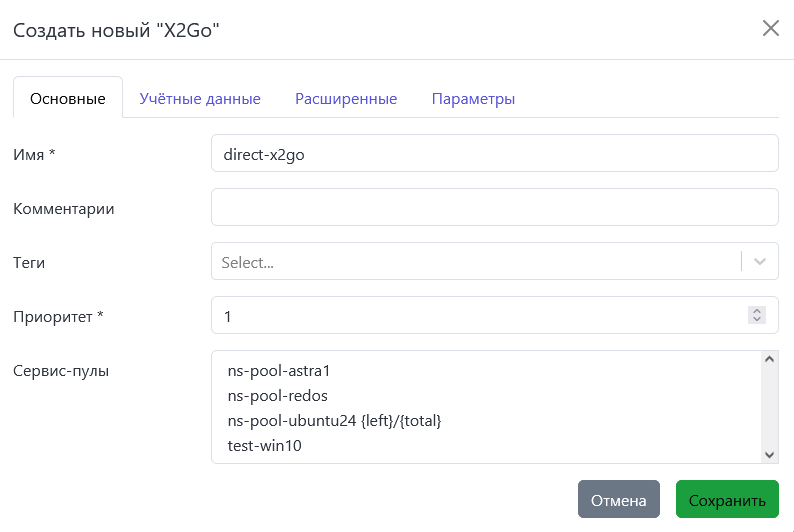Select the Параметры tab

pyautogui.click(x=473, y=99)
